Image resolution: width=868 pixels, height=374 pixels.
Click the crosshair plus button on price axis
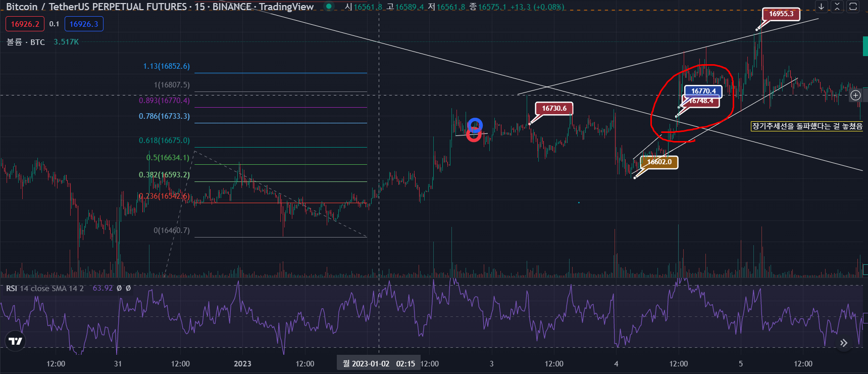tap(855, 95)
